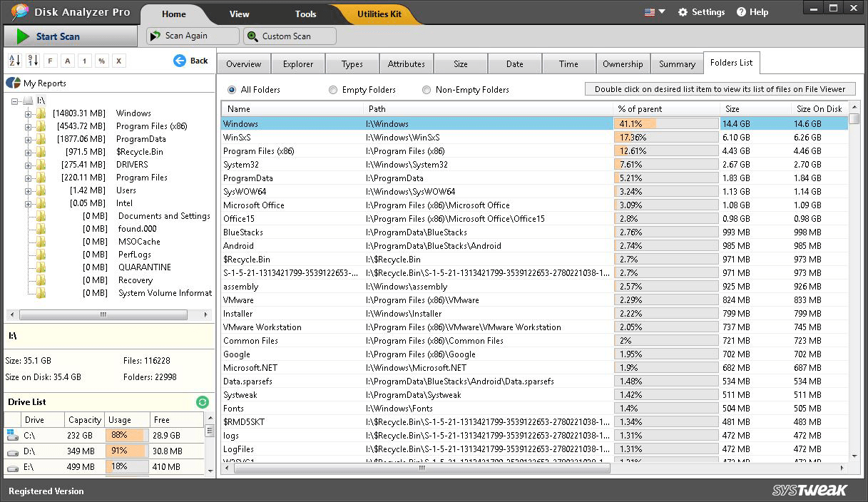Click the Start Scan button
The height and width of the screenshot is (502, 868).
[x=71, y=36]
